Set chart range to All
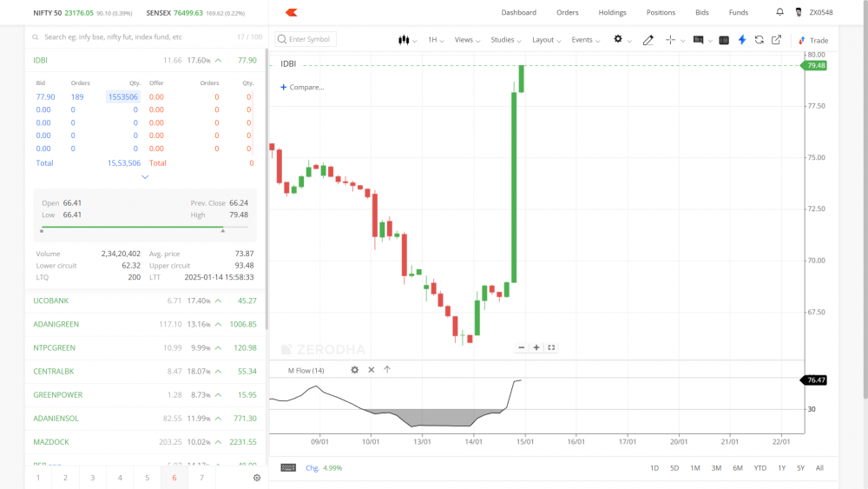The height and width of the screenshot is (489, 868). (820, 468)
